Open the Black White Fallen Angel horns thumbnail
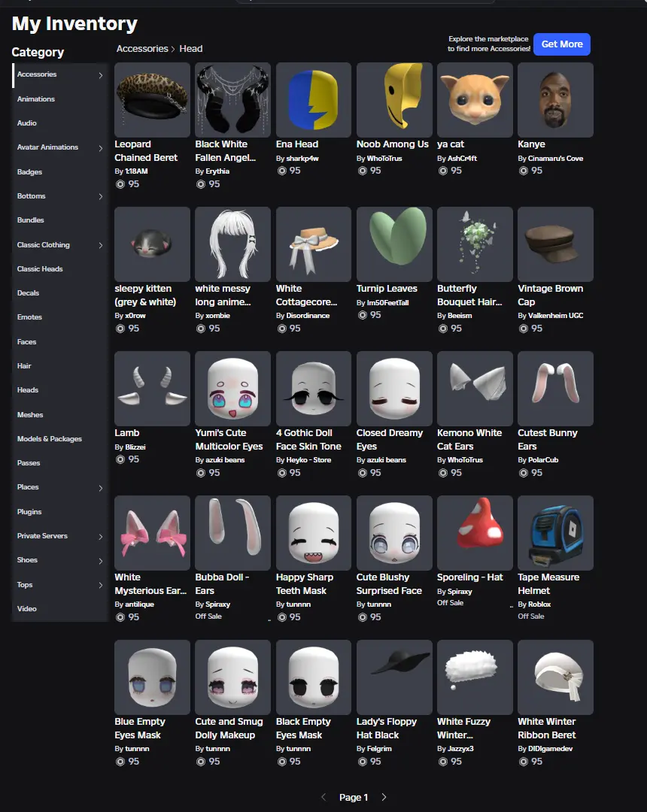 232,100
